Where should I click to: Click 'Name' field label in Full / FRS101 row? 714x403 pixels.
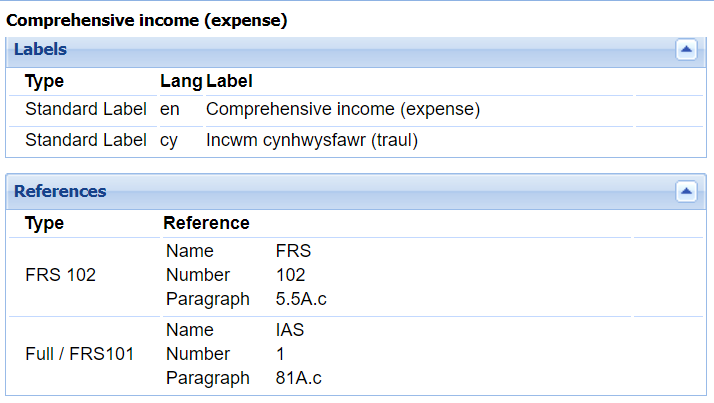coord(190,330)
